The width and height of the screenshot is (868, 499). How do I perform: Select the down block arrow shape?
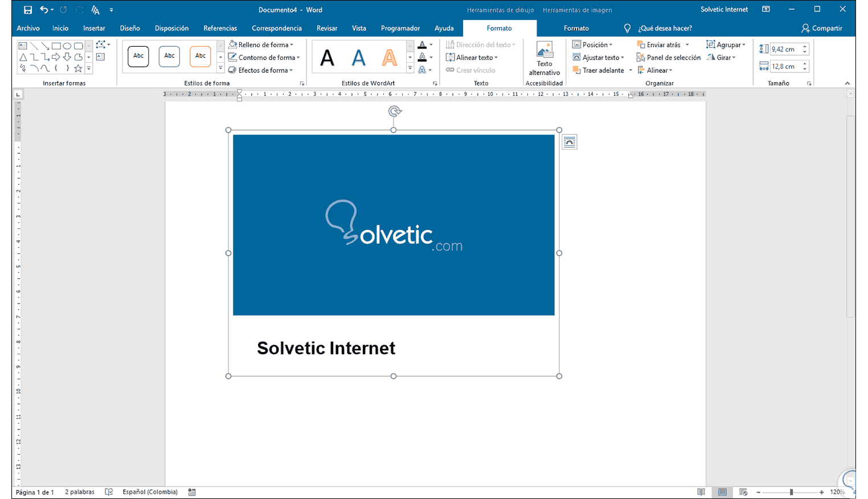(67, 57)
